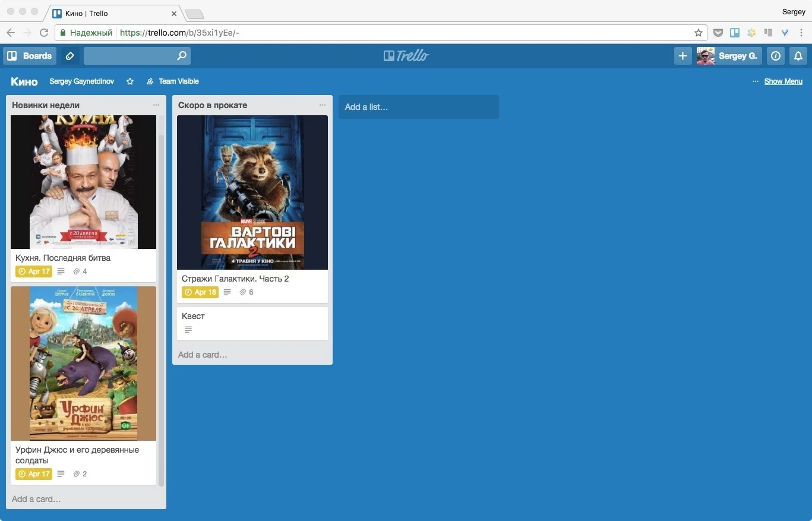This screenshot has width=812, height=521.
Task: Toggle the star next to board name Кино
Action: 130,81
